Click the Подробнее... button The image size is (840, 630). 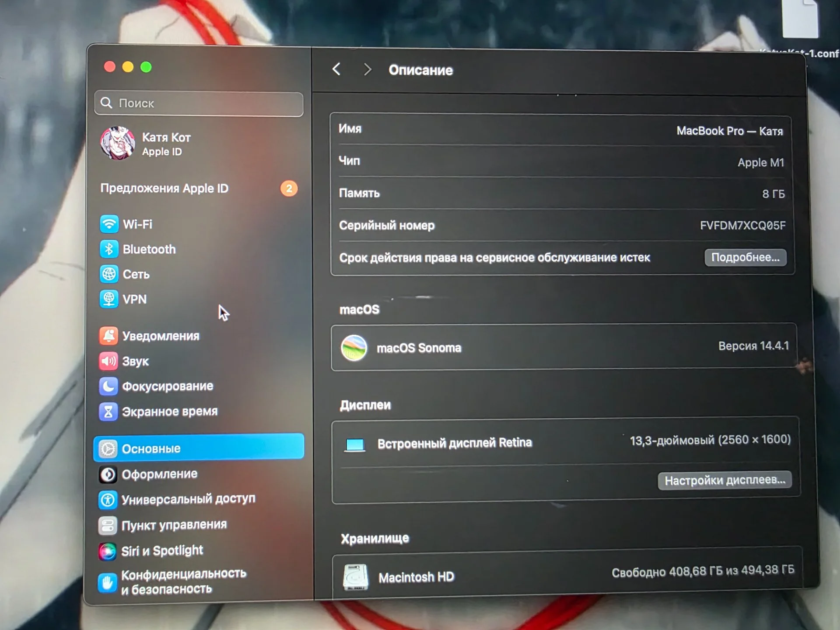745,257
